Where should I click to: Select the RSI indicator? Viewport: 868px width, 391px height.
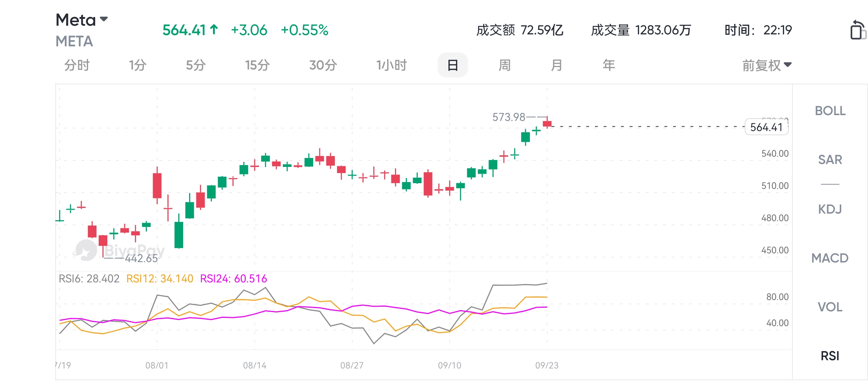830,356
